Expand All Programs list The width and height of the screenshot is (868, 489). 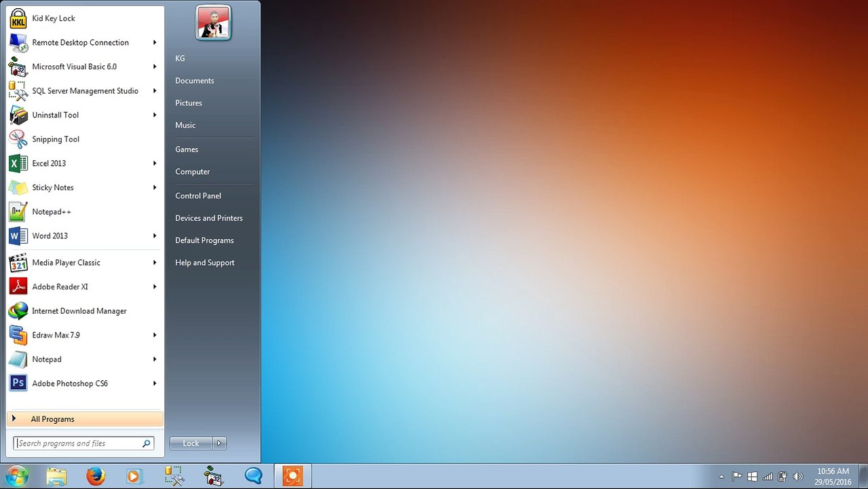coord(85,419)
